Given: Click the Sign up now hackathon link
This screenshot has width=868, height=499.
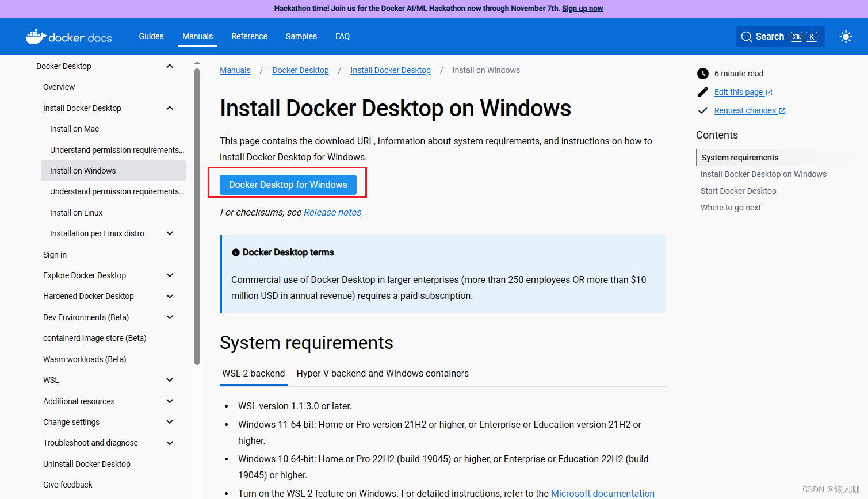Looking at the screenshot, I should coord(582,9).
